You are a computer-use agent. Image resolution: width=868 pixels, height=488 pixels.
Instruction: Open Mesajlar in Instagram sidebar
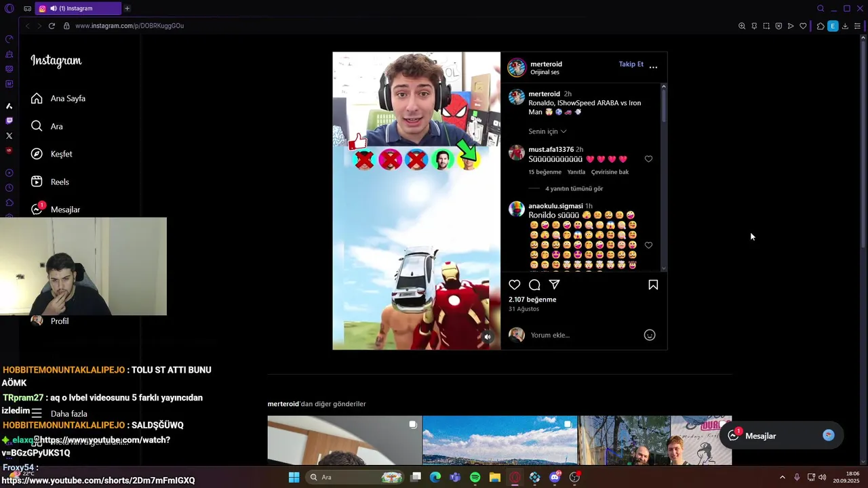click(x=55, y=209)
